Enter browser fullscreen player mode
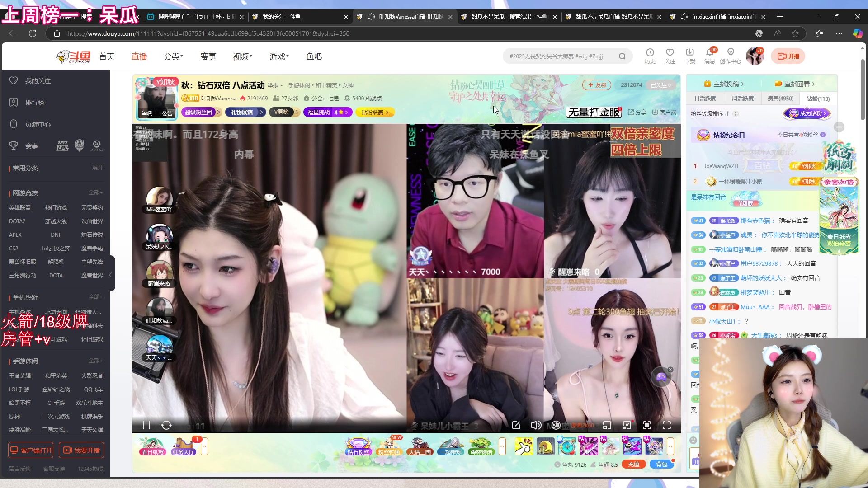This screenshot has height=488, width=868. pos(647,425)
